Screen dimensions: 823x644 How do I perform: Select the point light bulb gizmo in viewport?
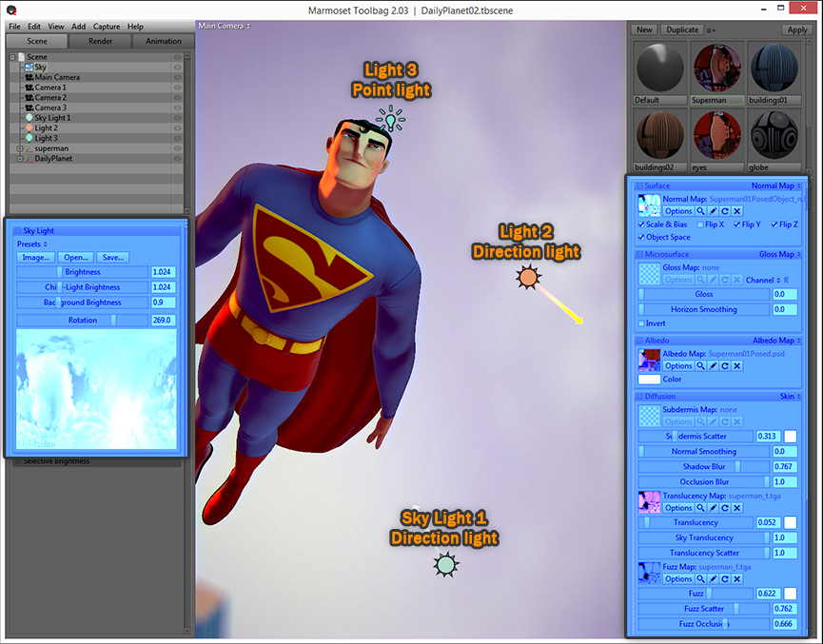[x=390, y=119]
